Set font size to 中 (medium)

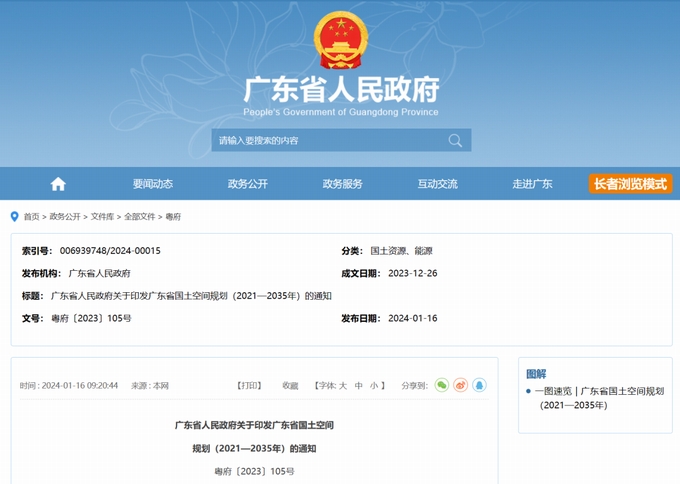click(x=358, y=385)
